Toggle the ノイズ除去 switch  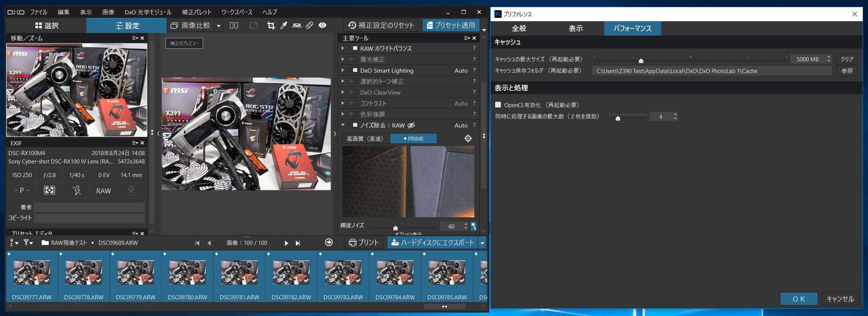click(353, 125)
